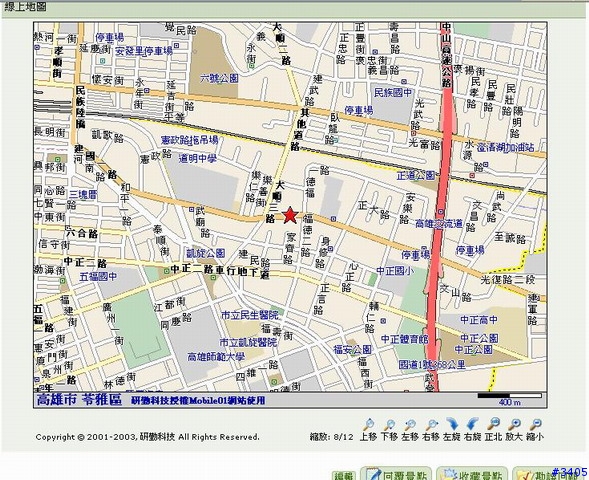Zoom in with the 放大 magnifier
This screenshot has width=589, height=480.
tap(514, 425)
